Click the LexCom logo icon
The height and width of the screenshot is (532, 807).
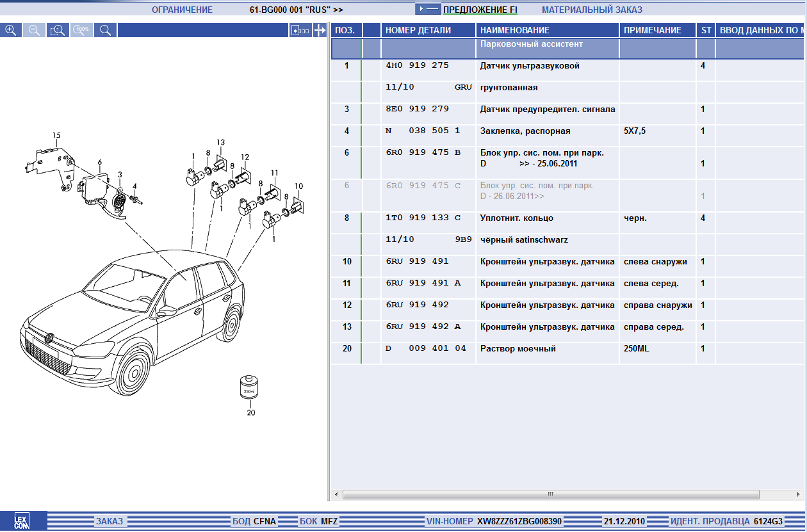[24, 521]
